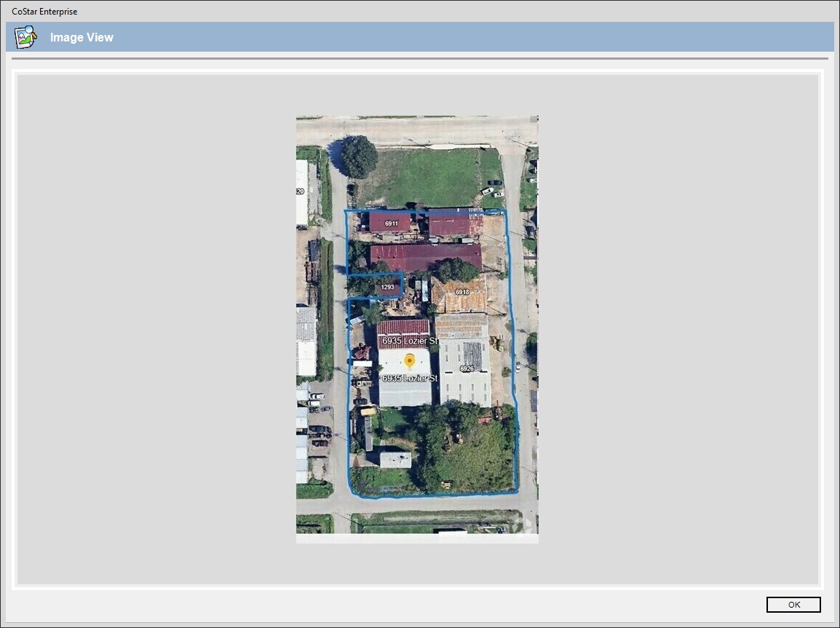The image size is (840, 628).
Task: Click upper 6935 Lozier St label
Action: 411,341
